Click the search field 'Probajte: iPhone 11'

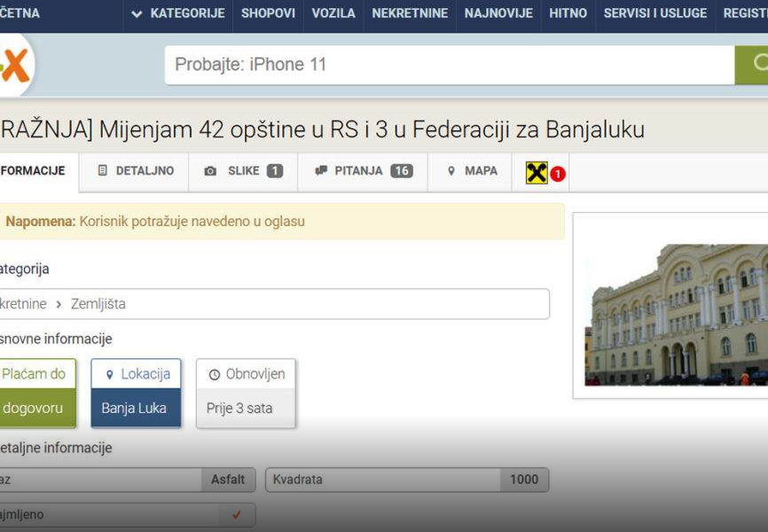tap(448, 65)
